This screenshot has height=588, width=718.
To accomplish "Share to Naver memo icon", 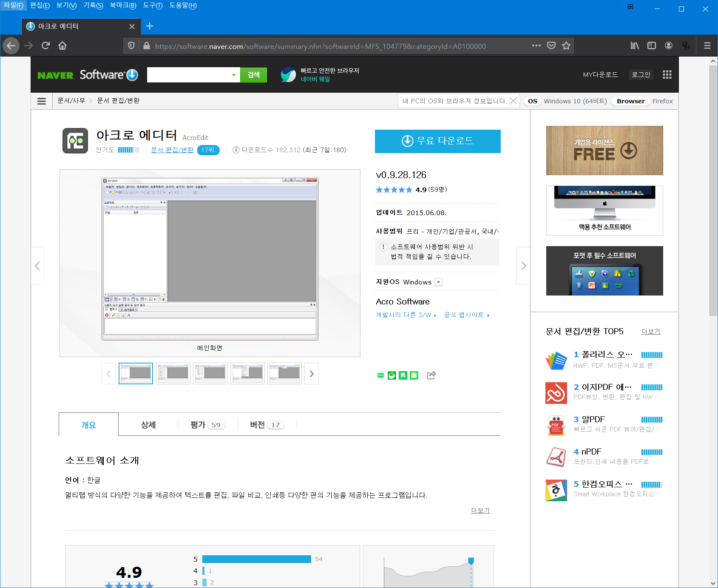I will (x=414, y=375).
